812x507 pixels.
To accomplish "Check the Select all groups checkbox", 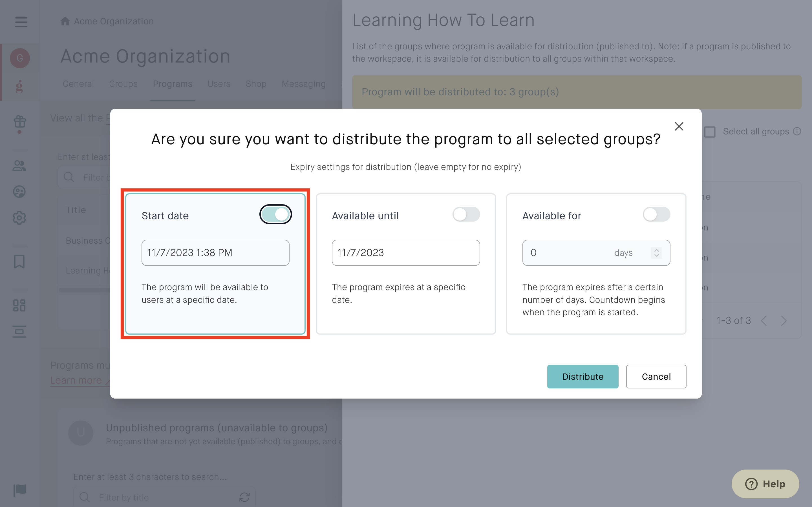I will 710,132.
